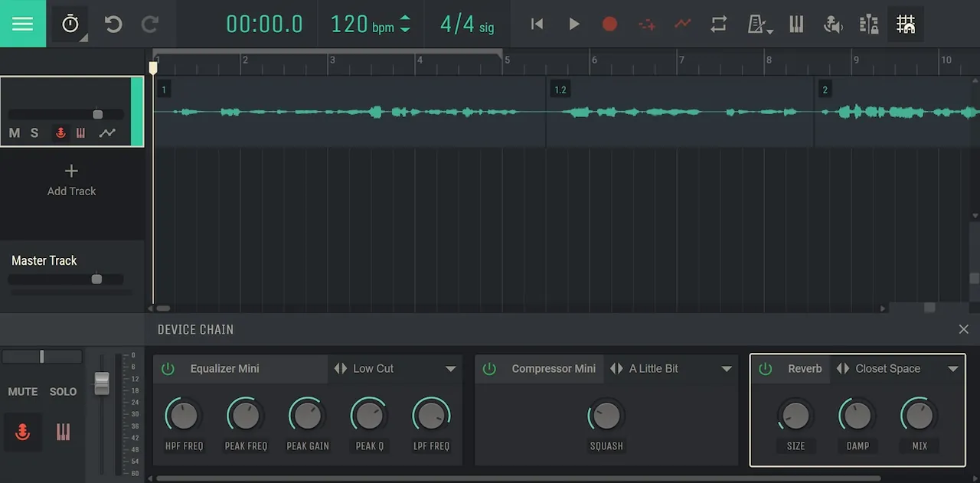This screenshot has width=980, height=483.
Task: Enable looping with the loop icon
Action: [x=718, y=24]
